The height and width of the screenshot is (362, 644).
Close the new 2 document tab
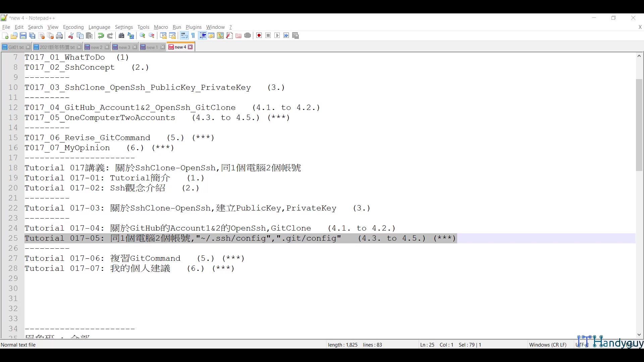(107, 47)
